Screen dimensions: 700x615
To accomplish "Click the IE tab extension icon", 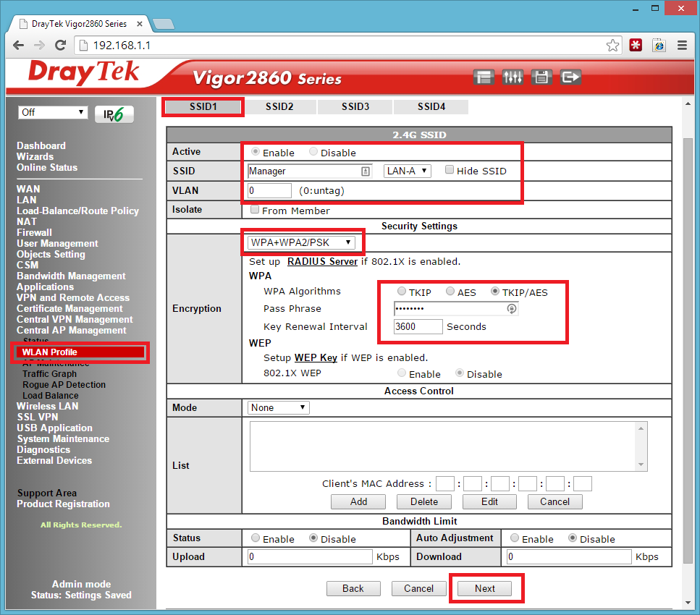I will pyautogui.click(x=659, y=45).
